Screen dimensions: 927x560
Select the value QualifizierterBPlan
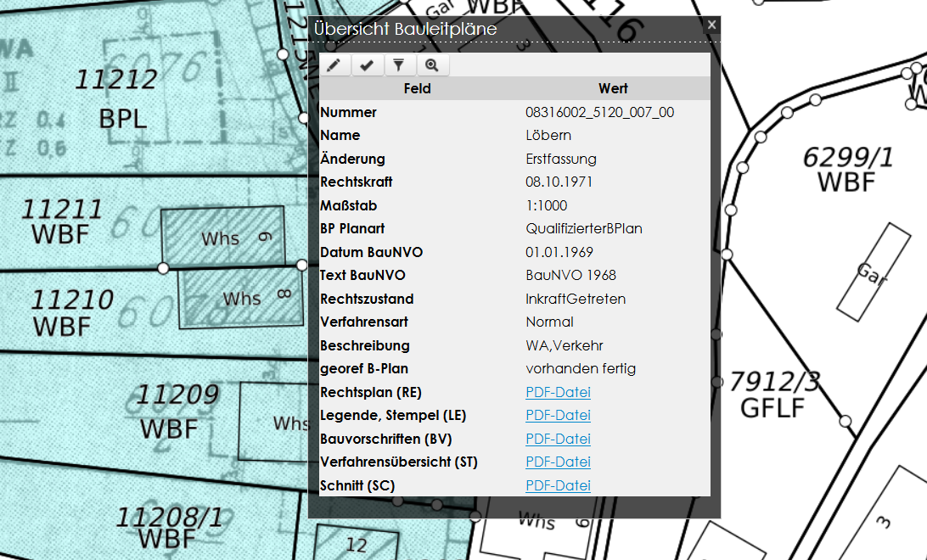[583, 228]
